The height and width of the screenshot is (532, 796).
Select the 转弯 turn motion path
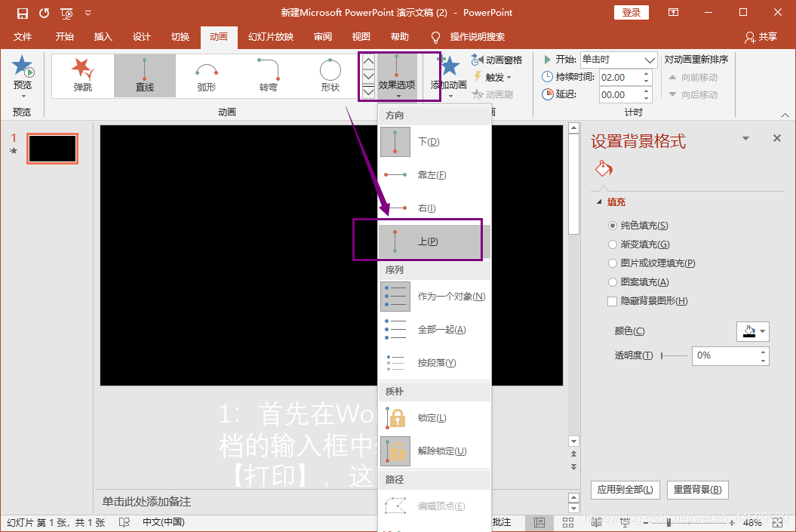pyautogui.click(x=269, y=75)
